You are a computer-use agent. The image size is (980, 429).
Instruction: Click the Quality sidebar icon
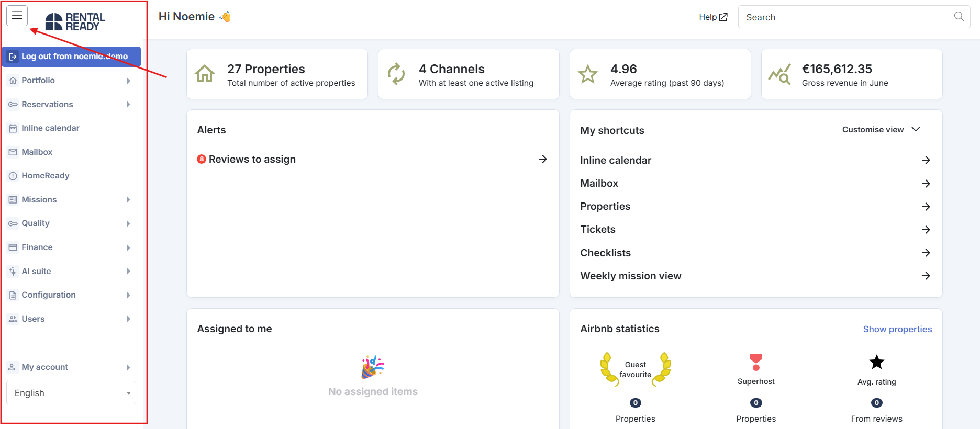click(13, 223)
